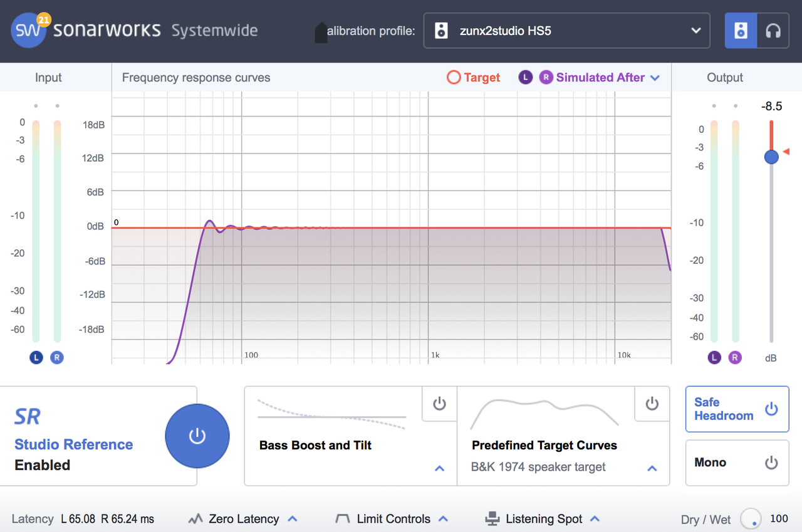
Task: Click the Frequency response curves heading
Action: 196,78
